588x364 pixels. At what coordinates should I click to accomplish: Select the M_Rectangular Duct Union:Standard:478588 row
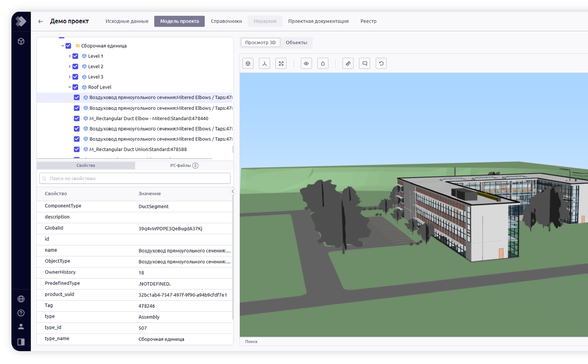point(135,149)
